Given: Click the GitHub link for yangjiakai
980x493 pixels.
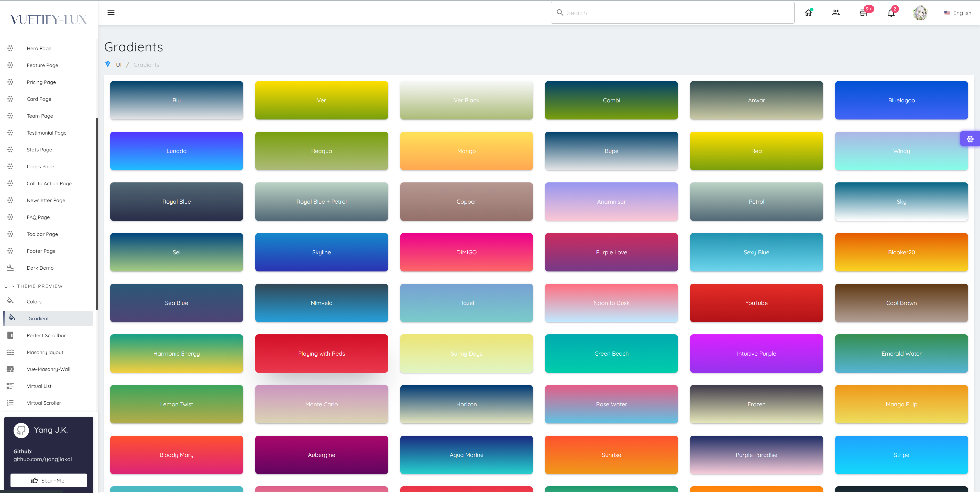Looking at the screenshot, I should [42, 459].
